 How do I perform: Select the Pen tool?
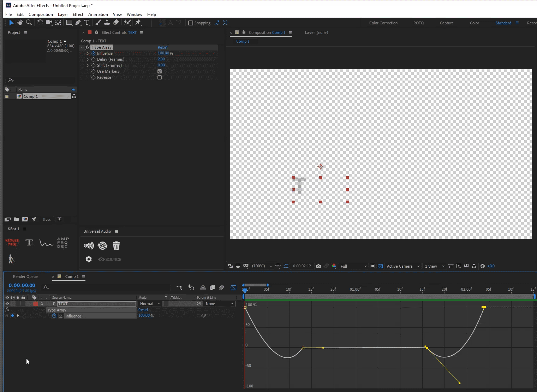point(78,23)
